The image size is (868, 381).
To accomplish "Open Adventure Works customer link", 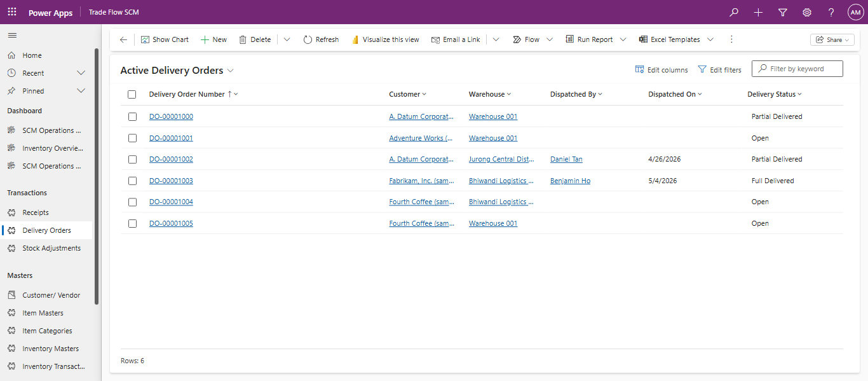I will point(421,138).
